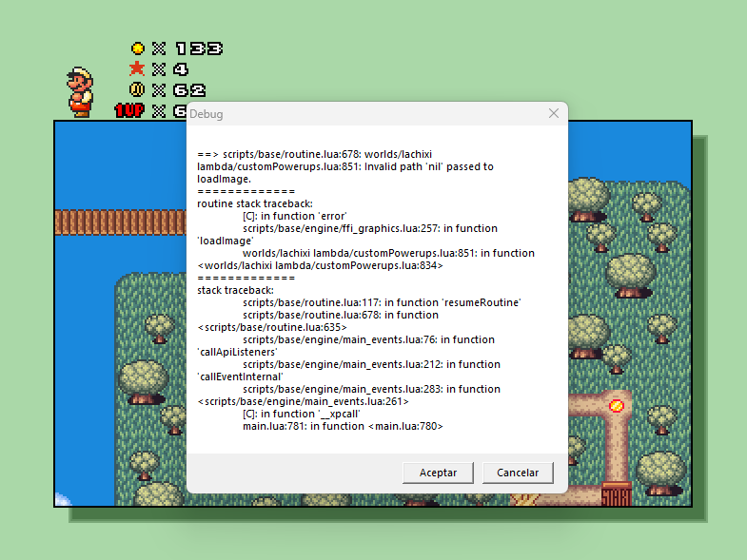The width and height of the screenshot is (747, 560).
Task: Click the routine.lua:117 resumeRoutine line
Action: tap(383, 302)
